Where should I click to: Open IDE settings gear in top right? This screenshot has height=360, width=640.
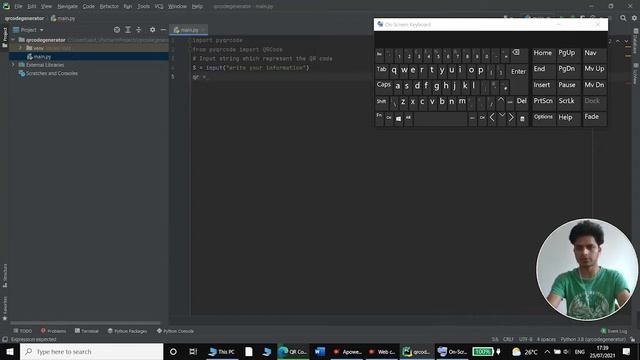pos(634,18)
